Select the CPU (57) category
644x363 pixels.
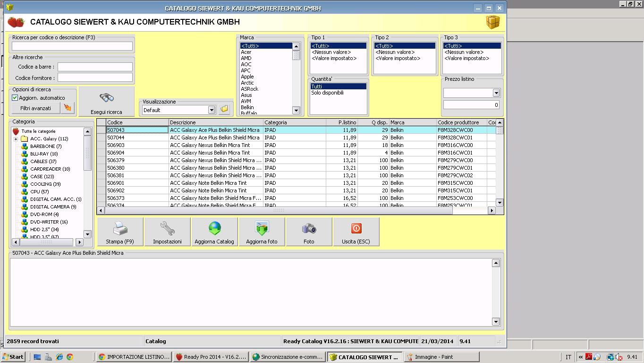tap(39, 192)
